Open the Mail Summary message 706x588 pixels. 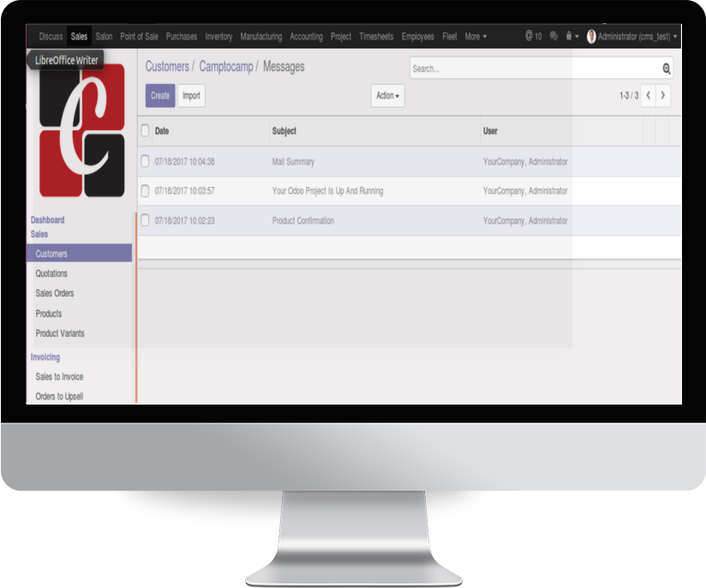(293, 162)
